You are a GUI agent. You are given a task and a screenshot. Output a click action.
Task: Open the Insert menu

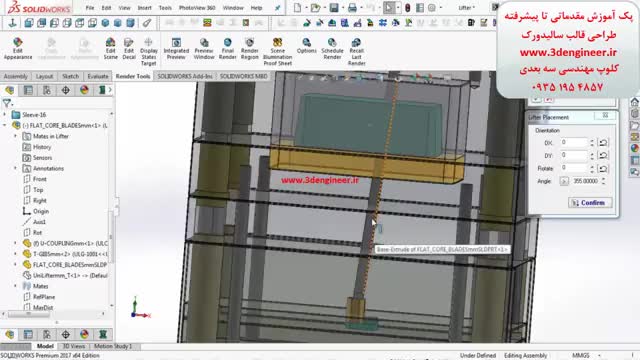pos(144,8)
